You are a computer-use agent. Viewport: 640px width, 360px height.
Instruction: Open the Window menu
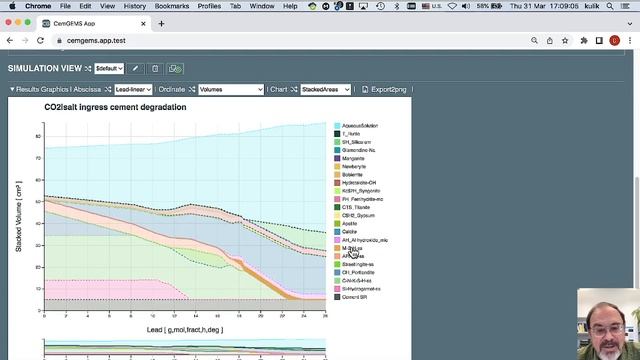[x=262, y=6]
